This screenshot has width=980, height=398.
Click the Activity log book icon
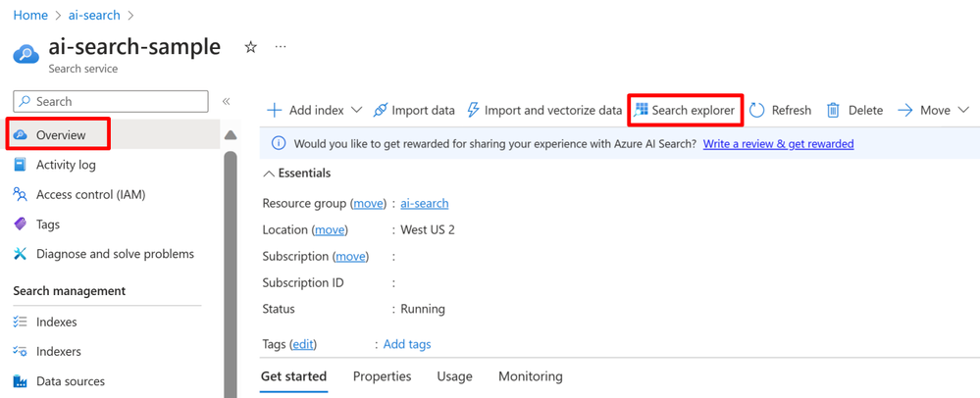tap(21, 165)
